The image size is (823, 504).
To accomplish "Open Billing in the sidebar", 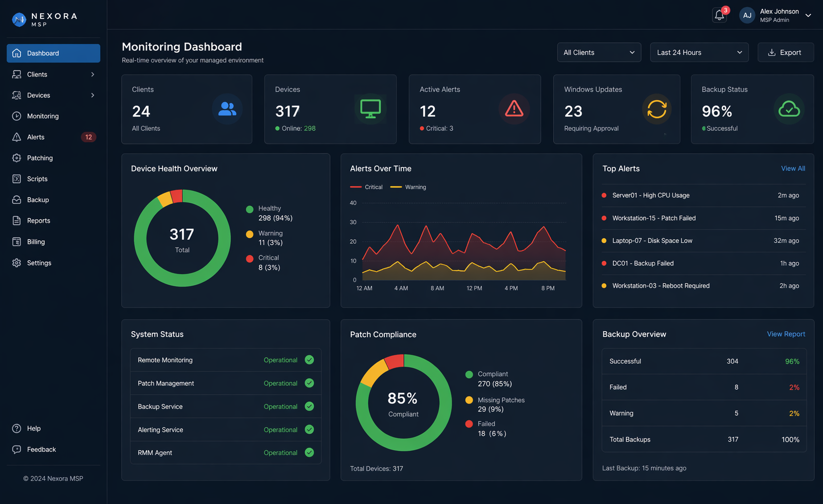I will point(53,242).
